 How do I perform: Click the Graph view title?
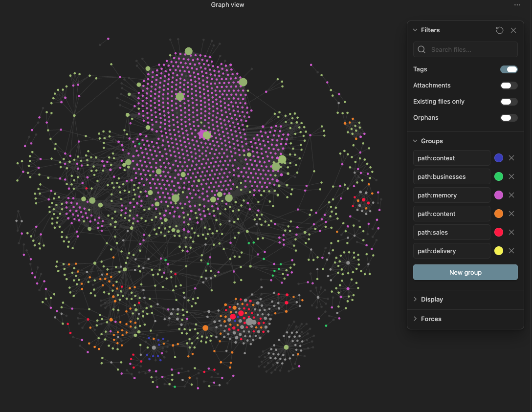point(227,5)
